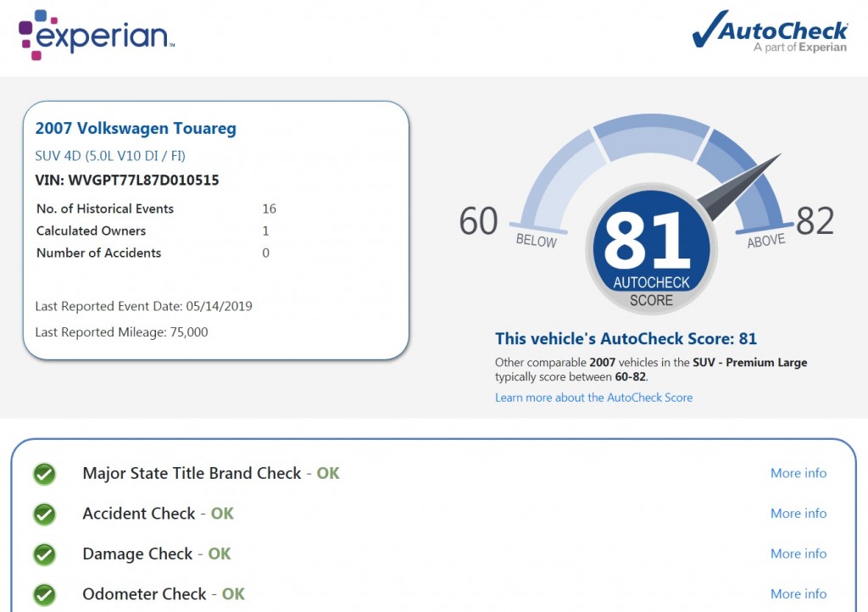Open More info for Damage Check
Image resolution: width=868 pixels, height=612 pixels.
point(798,554)
